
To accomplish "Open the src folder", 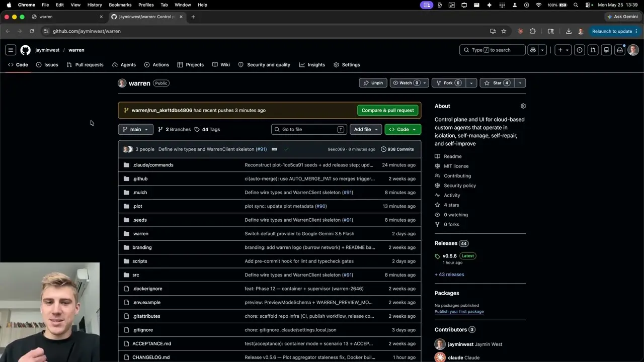I will tap(136, 275).
